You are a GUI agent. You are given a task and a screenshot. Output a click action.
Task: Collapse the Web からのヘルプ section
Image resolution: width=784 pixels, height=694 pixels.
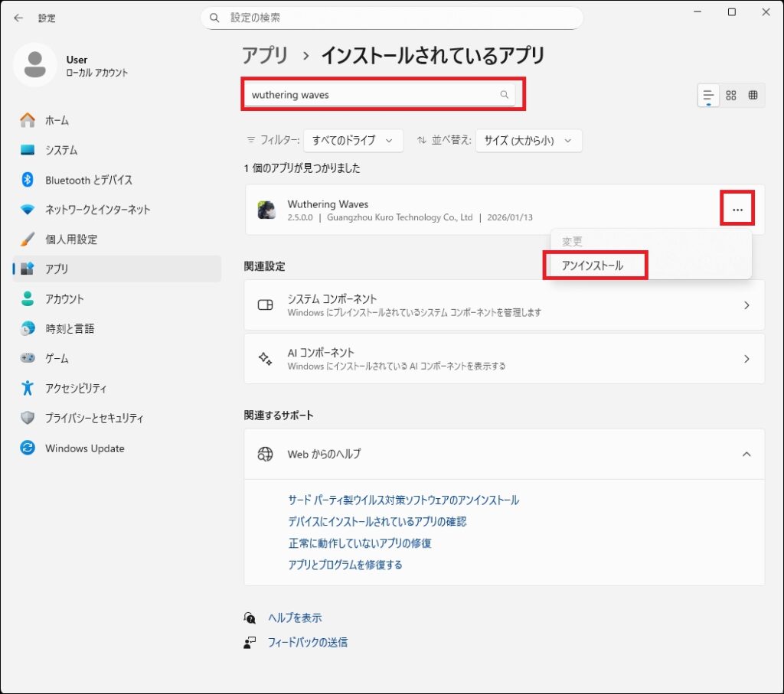(746, 454)
